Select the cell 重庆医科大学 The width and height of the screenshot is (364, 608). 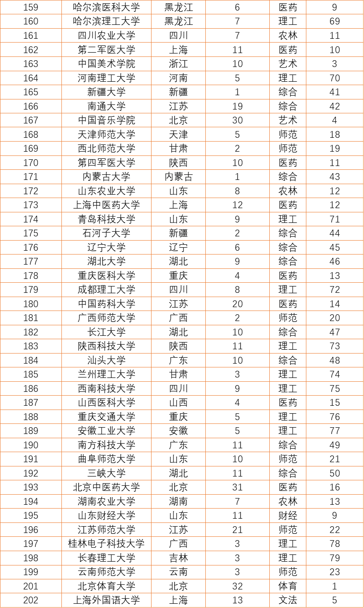tap(106, 276)
